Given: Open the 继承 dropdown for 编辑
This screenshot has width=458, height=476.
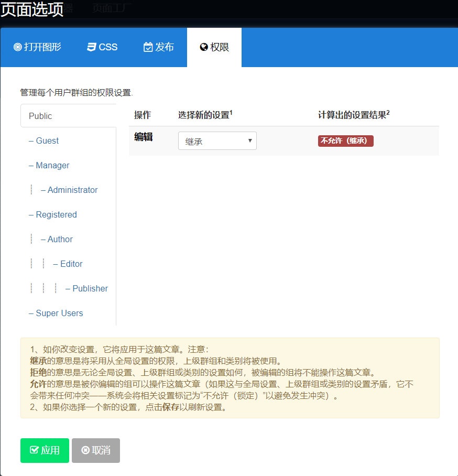Looking at the screenshot, I should [x=217, y=140].
